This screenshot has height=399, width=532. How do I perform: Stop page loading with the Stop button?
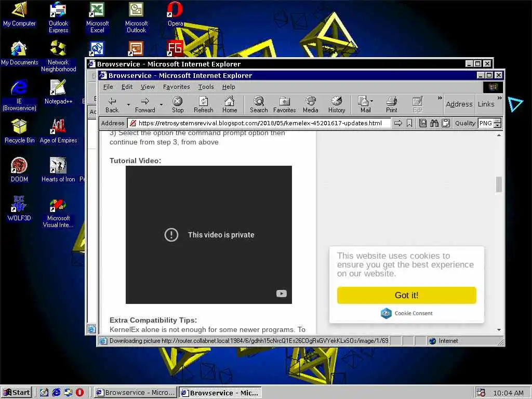178,104
